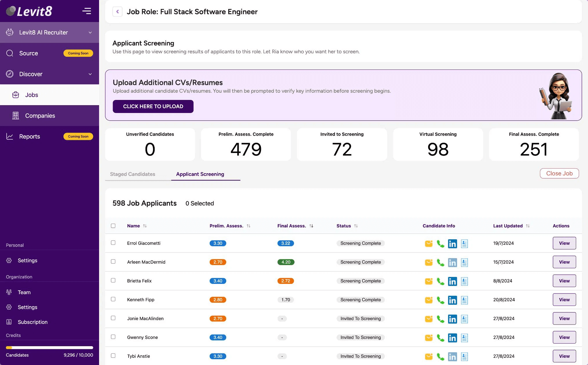Open the resume document icon for Kenneth Fipp
The width and height of the screenshot is (588, 365).
point(464,300)
